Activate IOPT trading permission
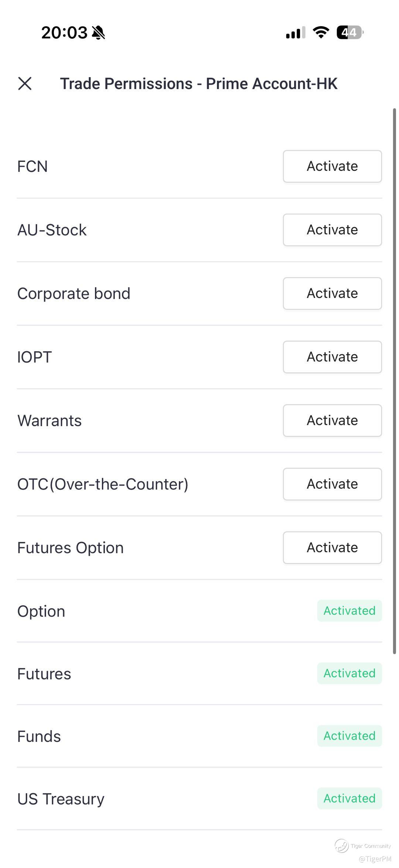The width and height of the screenshot is (399, 868). (332, 357)
